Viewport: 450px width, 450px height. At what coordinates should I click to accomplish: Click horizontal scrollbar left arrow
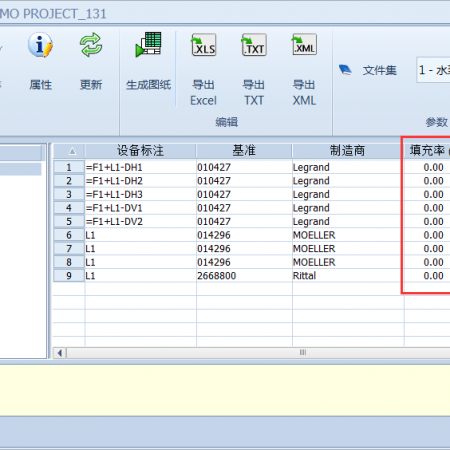[x=60, y=353]
